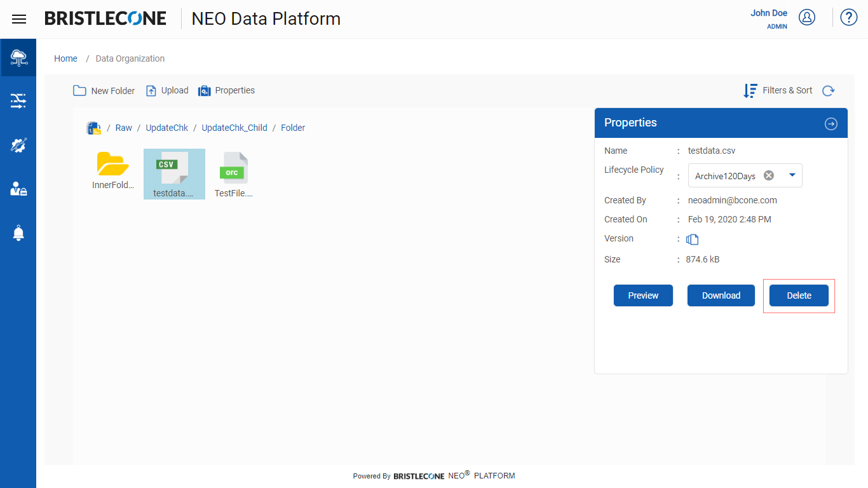Click the Feb 19, 2020 2:48 PM date
868x488 pixels.
729,219
